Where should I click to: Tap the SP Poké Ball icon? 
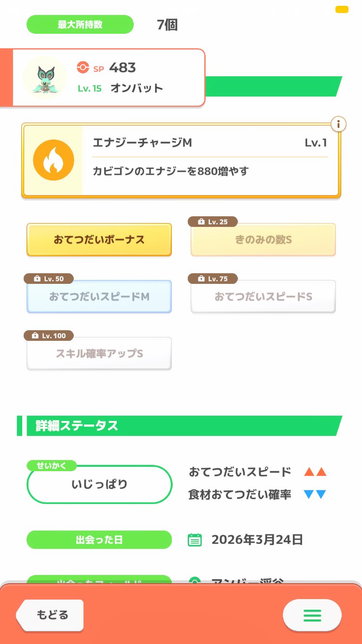[83, 68]
